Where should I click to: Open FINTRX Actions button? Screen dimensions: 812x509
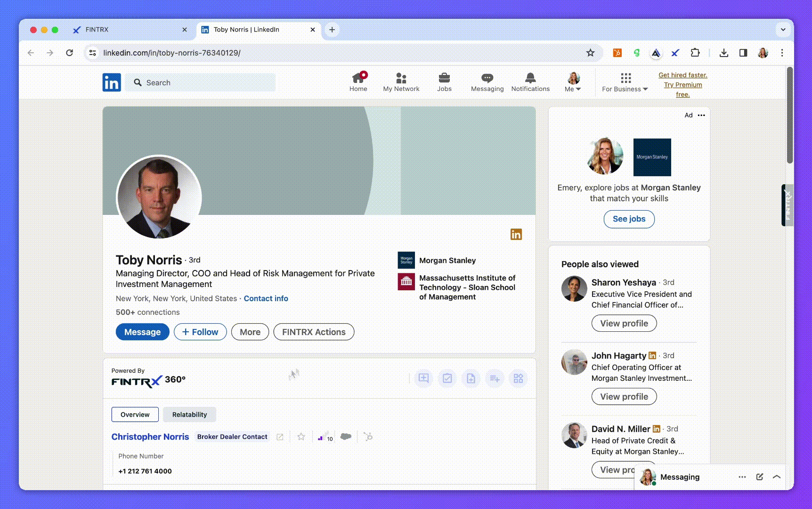pos(314,332)
